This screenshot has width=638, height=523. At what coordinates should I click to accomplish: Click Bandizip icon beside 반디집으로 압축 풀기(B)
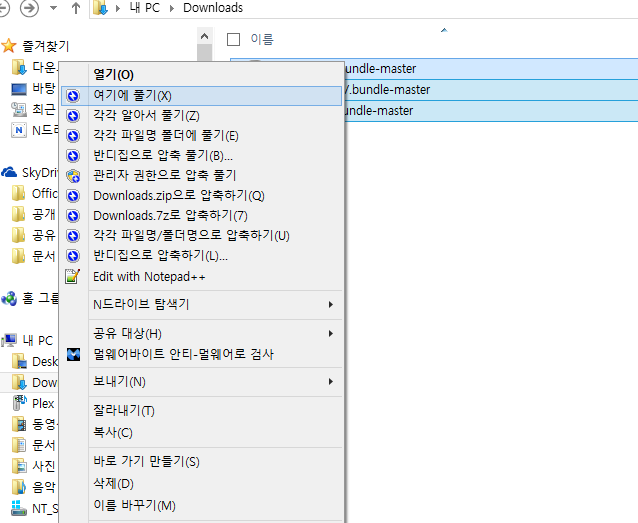(73, 156)
